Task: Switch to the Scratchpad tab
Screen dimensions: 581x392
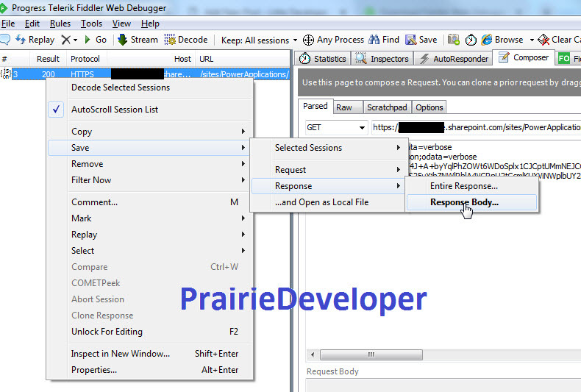Action: point(387,107)
